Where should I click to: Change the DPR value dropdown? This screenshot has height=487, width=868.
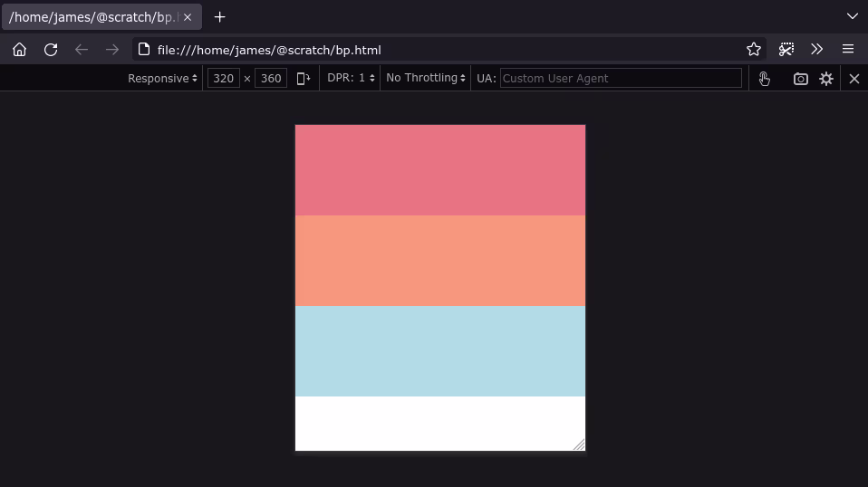[x=351, y=78]
